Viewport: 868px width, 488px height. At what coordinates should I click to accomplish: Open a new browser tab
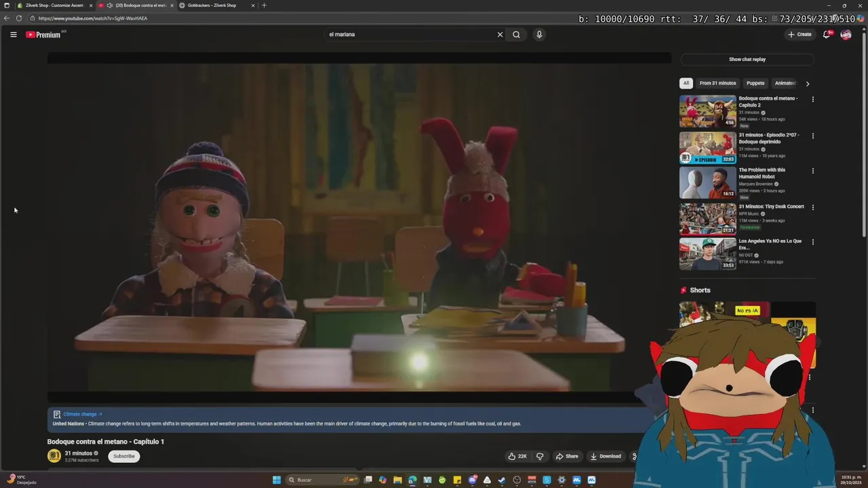[x=264, y=5]
